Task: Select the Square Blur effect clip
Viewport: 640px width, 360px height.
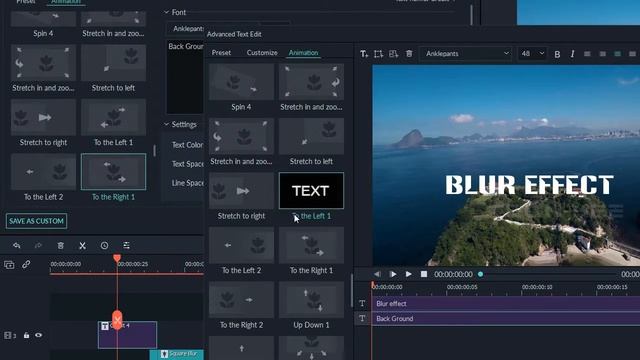Action: 177,354
